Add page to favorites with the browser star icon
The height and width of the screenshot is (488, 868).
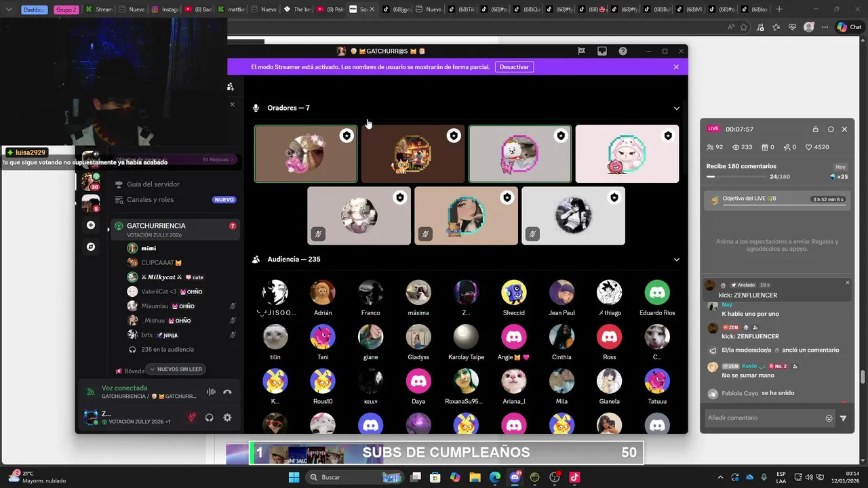744,27
